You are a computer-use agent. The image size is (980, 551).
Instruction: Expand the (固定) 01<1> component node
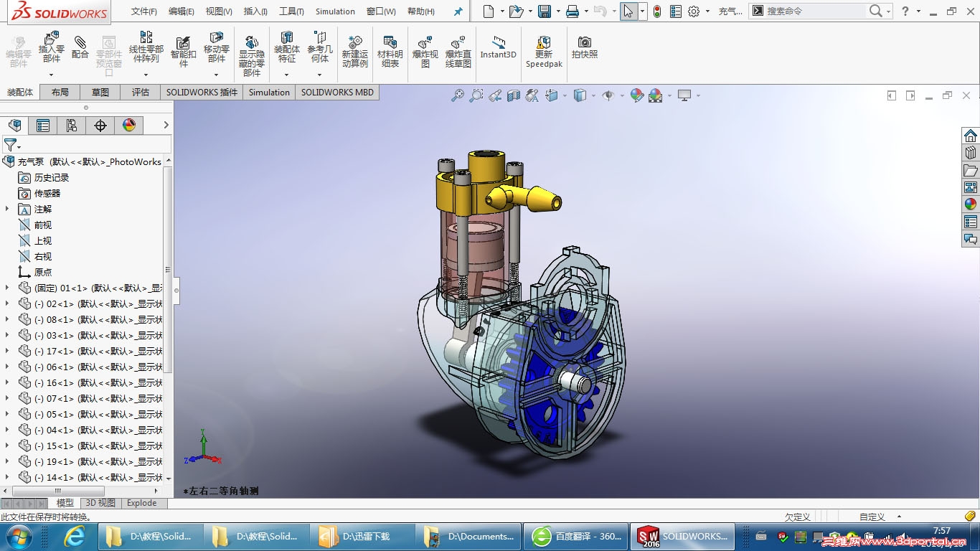coord(7,288)
